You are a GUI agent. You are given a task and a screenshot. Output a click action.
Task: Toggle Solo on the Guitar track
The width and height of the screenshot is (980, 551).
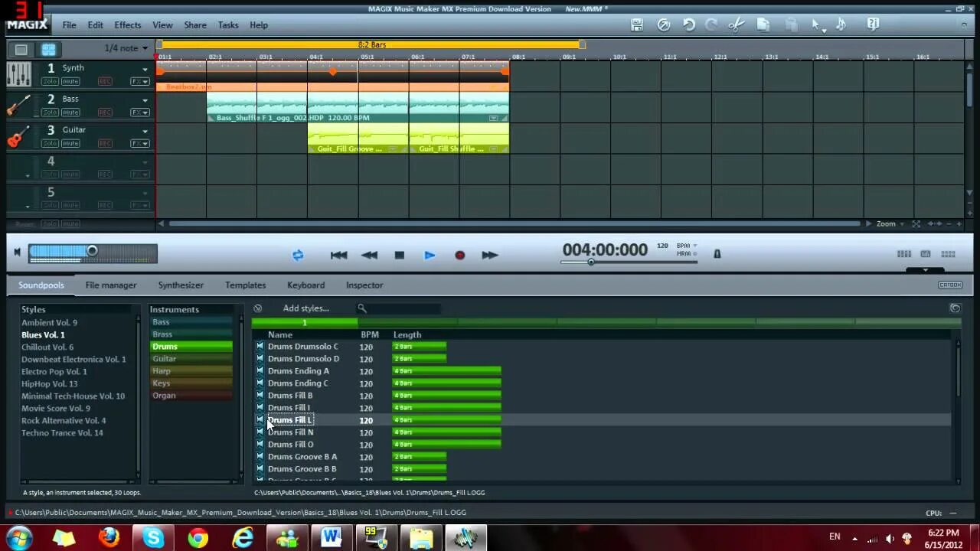pyautogui.click(x=50, y=143)
